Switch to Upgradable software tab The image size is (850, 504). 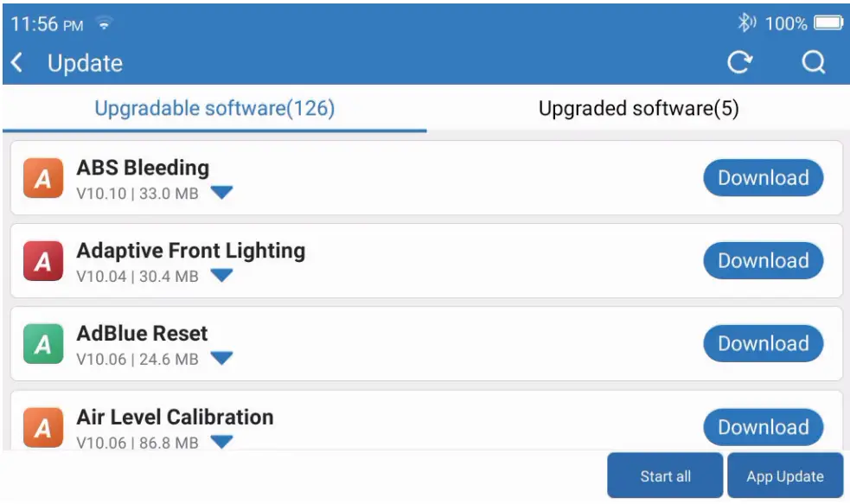click(x=214, y=109)
